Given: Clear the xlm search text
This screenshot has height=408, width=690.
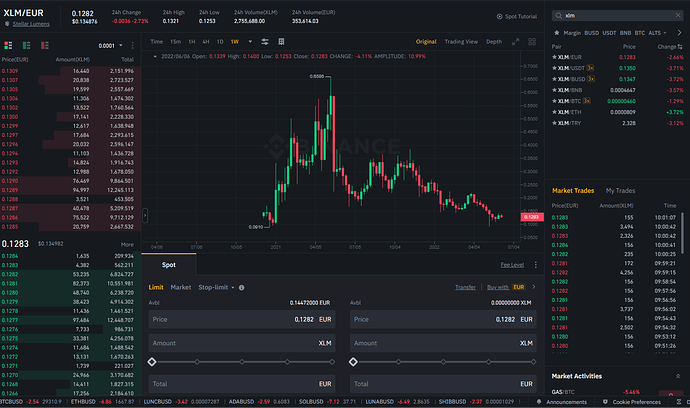Looking at the screenshot, I should pyautogui.click(x=678, y=15).
